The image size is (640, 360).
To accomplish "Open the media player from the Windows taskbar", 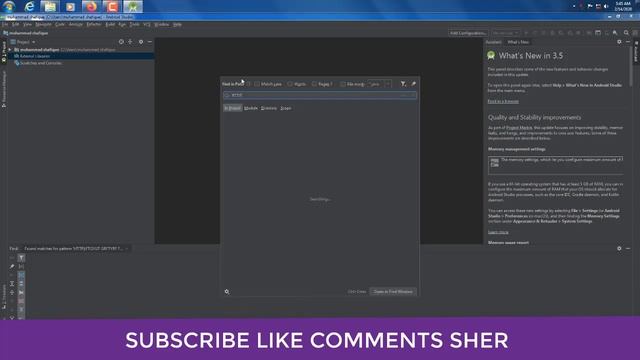I will 71,7.
